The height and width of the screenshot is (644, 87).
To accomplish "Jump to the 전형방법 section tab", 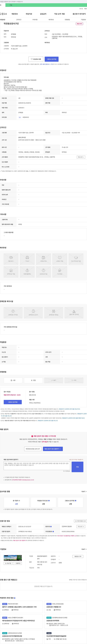I will [67, 20].
